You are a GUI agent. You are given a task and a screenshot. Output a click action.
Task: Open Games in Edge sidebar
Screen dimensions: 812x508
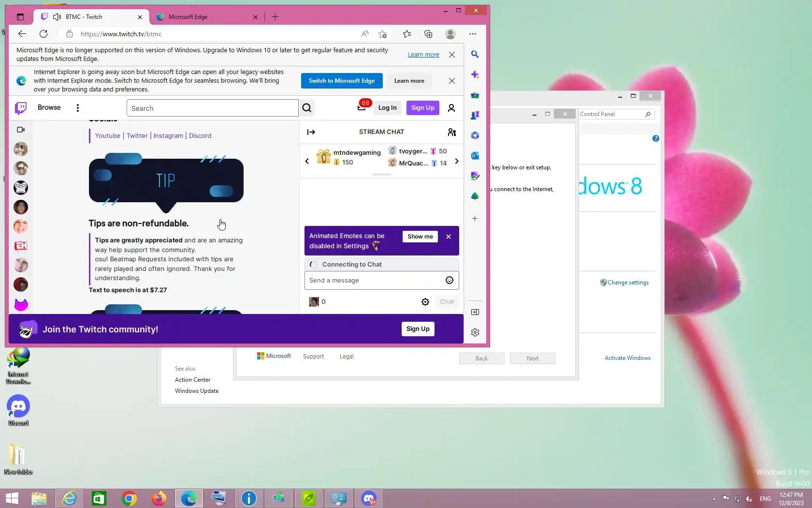pos(475,115)
